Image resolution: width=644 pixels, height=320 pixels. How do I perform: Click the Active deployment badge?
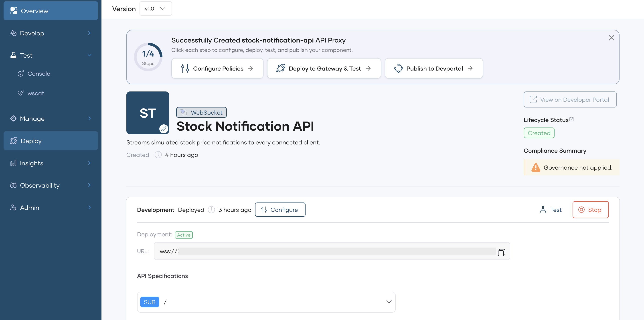tap(184, 235)
